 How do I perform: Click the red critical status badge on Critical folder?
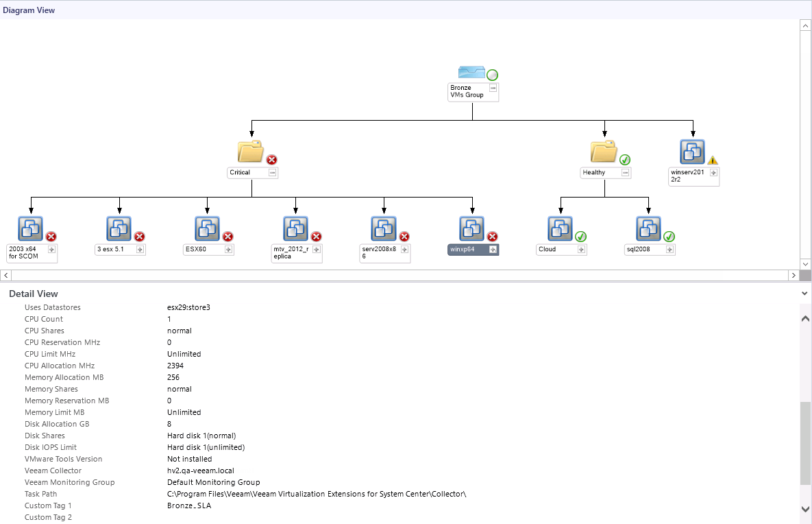click(272, 160)
